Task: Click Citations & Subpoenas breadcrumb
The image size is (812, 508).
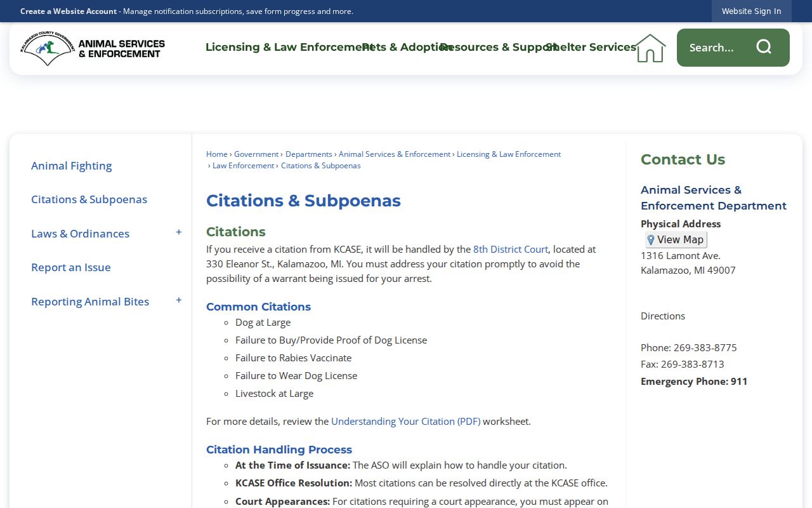Action: pos(321,166)
